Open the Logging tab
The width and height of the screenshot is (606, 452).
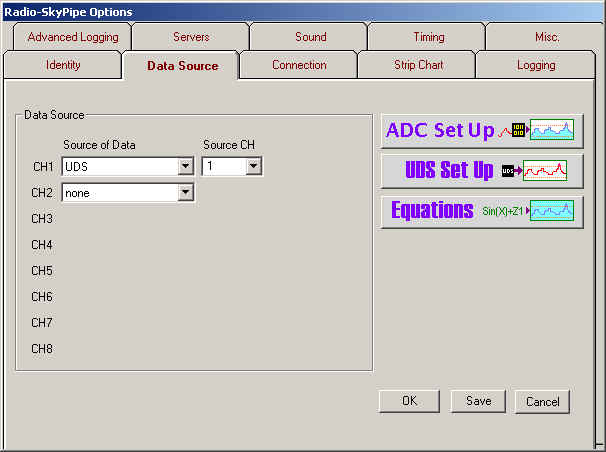(536, 65)
